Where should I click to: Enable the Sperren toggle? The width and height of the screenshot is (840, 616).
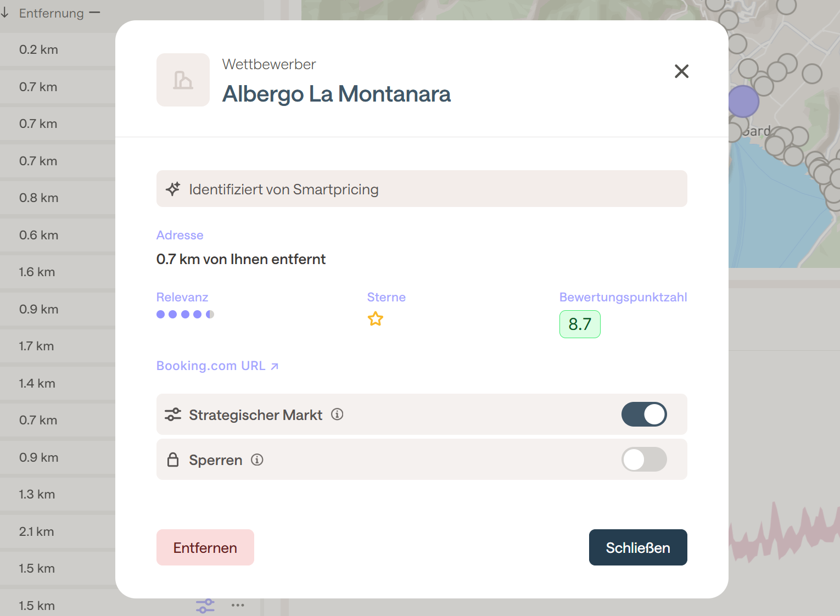pos(644,460)
